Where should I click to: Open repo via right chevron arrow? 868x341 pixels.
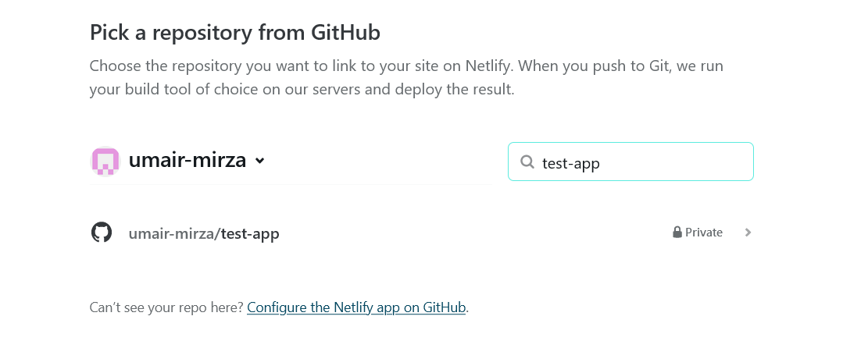point(748,232)
